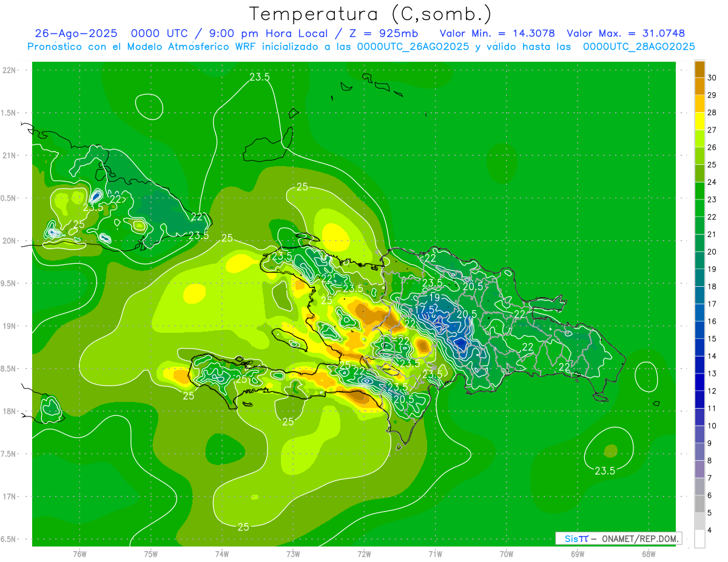
Task: Click the '23.5' contour label near 22N at top
Action: point(260,76)
